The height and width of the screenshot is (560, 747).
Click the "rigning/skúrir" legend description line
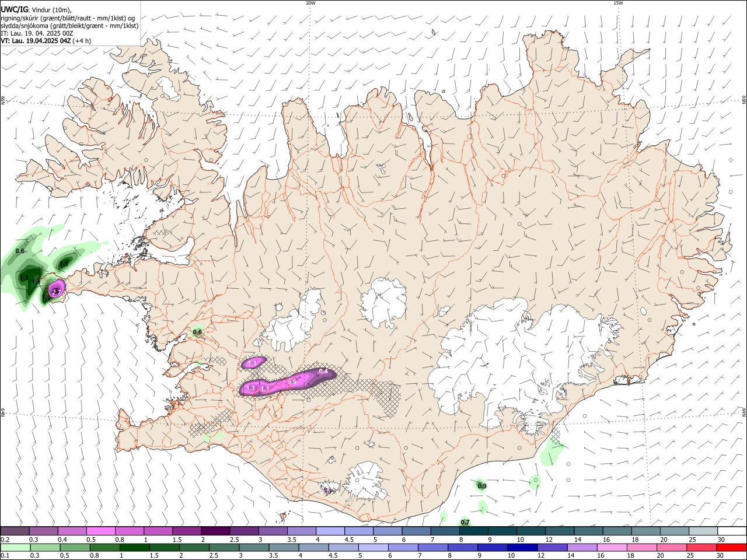68,18
